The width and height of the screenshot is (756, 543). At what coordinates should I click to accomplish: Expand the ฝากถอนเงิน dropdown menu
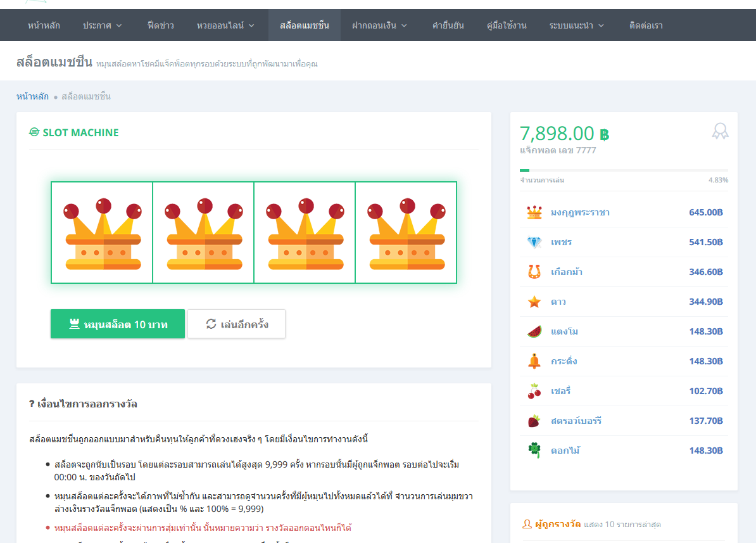point(380,25)
